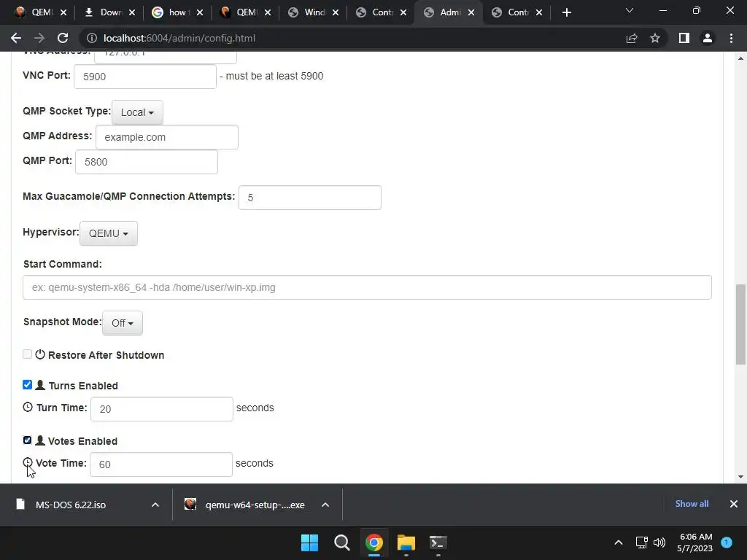Share this page icon in address bar
This screenshot has width=747, height=560.
[x=632, y=38]
